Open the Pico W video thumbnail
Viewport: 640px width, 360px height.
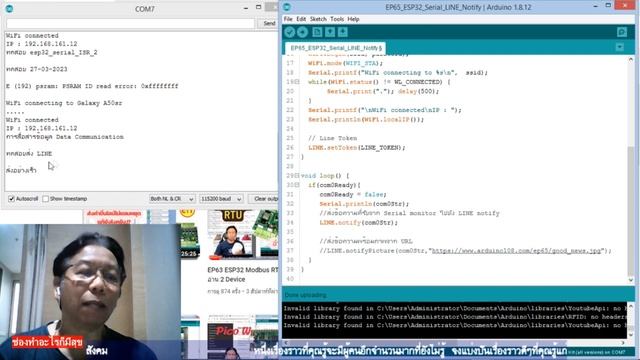(x=243, y=337)
